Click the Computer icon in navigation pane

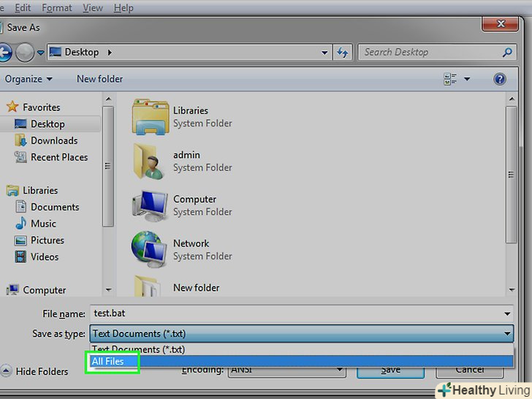(12, 289)
